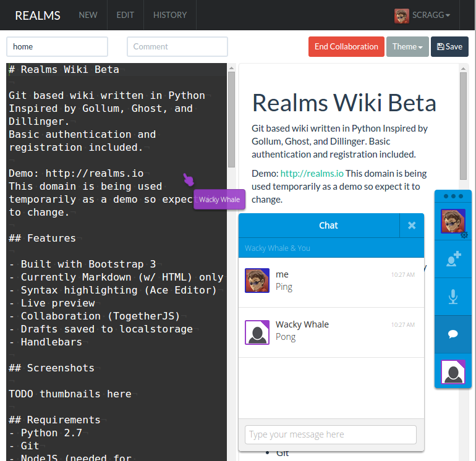
Task: Click the Type your message here field
Action: click(x=331, y=434)
